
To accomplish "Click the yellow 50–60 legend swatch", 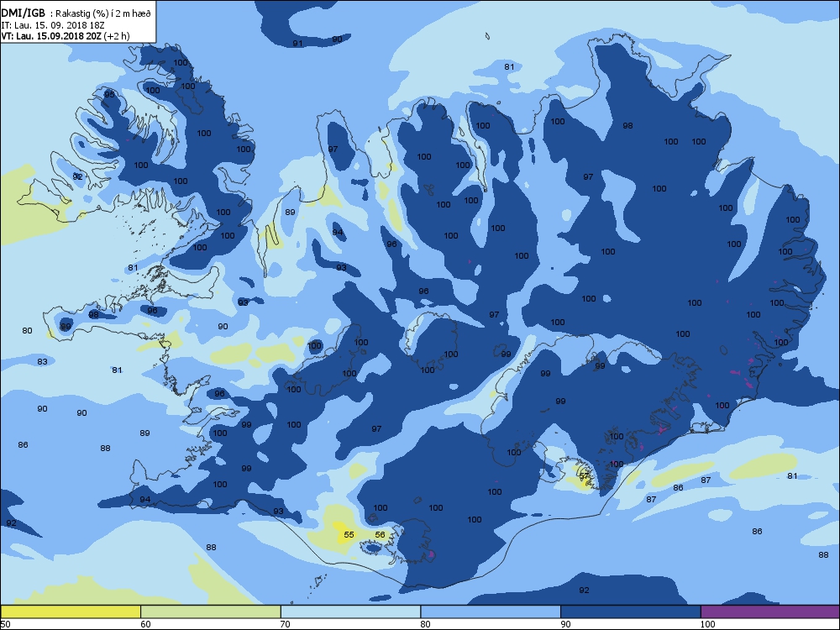I will coord(71,612).
